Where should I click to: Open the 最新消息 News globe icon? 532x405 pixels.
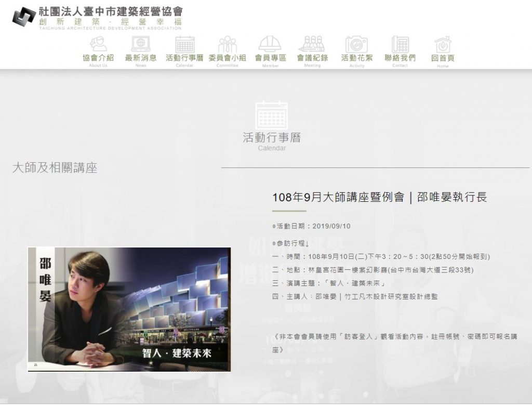tap(141, 44)
